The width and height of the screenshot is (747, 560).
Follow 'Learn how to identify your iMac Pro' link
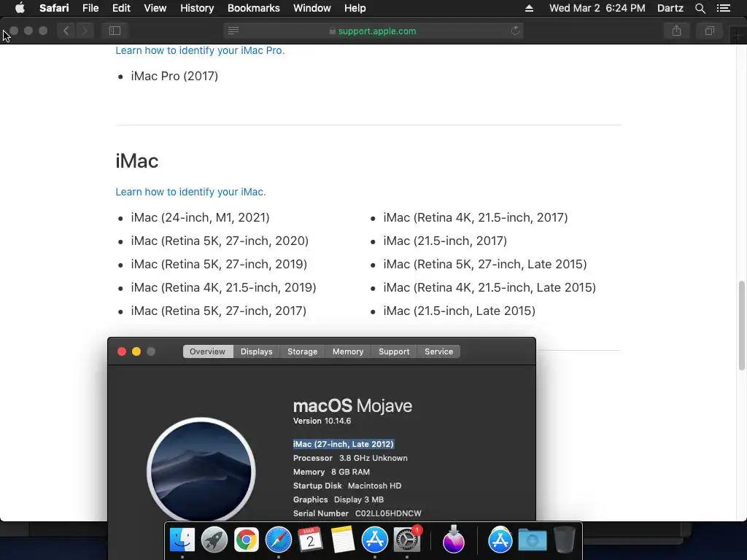coord(200,50)
